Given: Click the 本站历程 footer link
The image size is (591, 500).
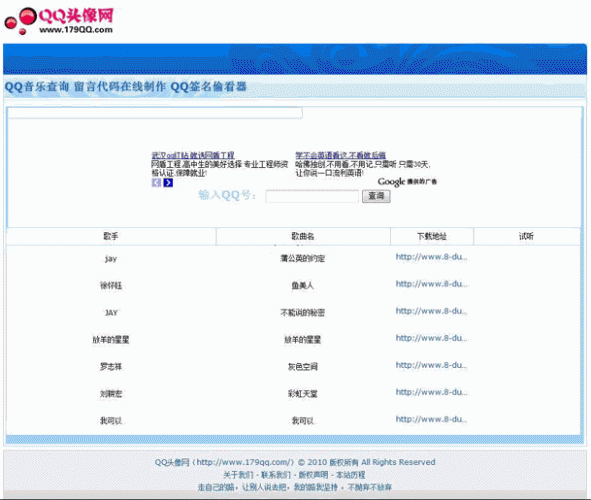Looking at the screenshot, I should [351, 475].
